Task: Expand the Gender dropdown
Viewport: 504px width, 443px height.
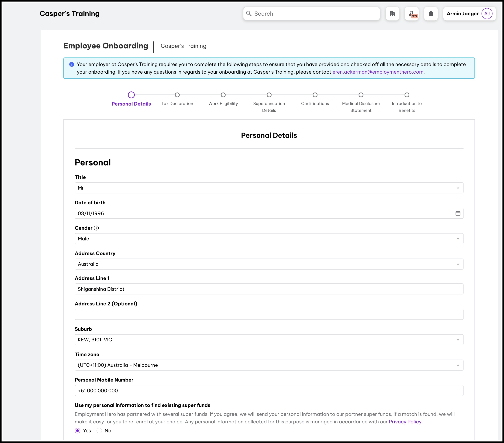Action: pyautogui.click(x=269, y=239)
